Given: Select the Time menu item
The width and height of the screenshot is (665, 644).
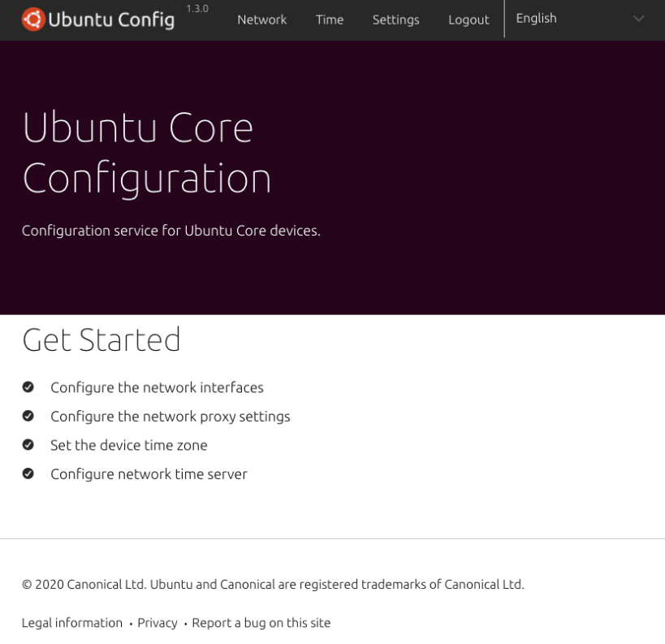Looking at the screenshot, I should tap(329, 19).
